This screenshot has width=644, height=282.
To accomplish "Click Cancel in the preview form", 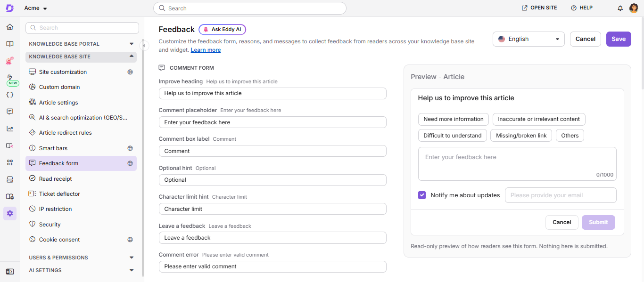I will [x=562, y=222].
